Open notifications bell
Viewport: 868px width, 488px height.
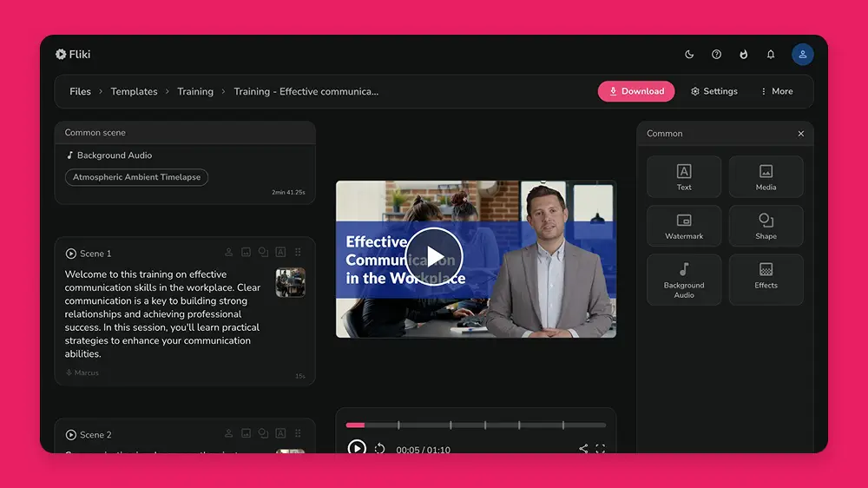771,55
